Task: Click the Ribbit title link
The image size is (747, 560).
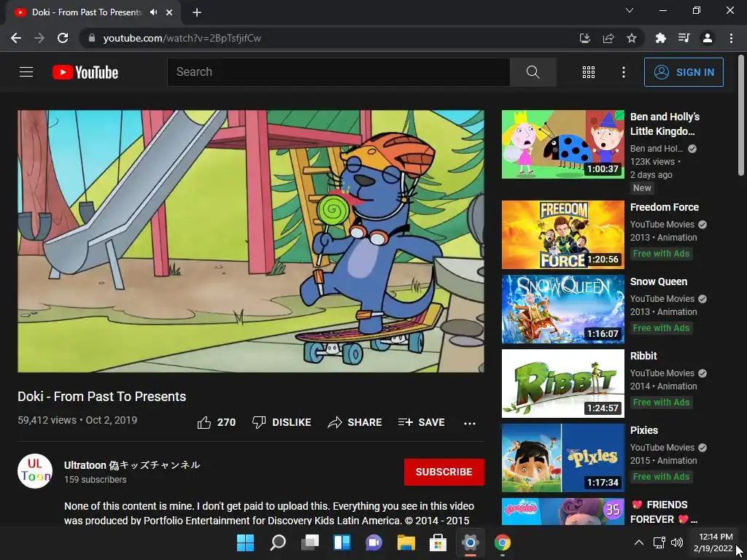Action: point(643,356)
